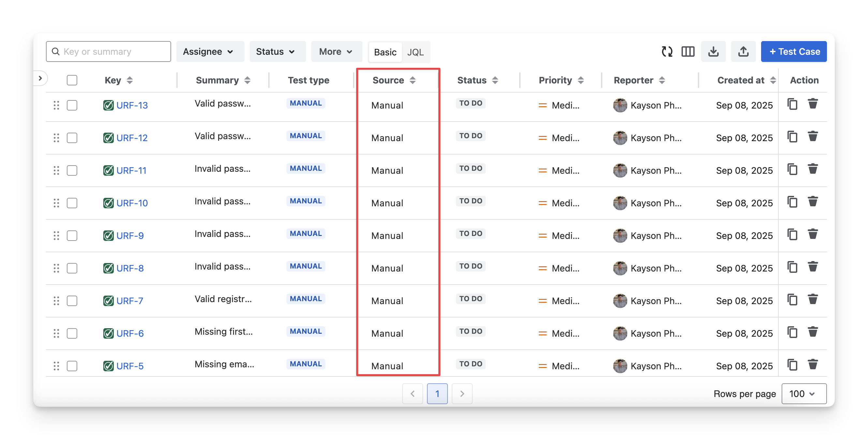Viewport: 868px width, 440px height.
Task: Select the Basic search tab
Action: click(x=385, y=52)
